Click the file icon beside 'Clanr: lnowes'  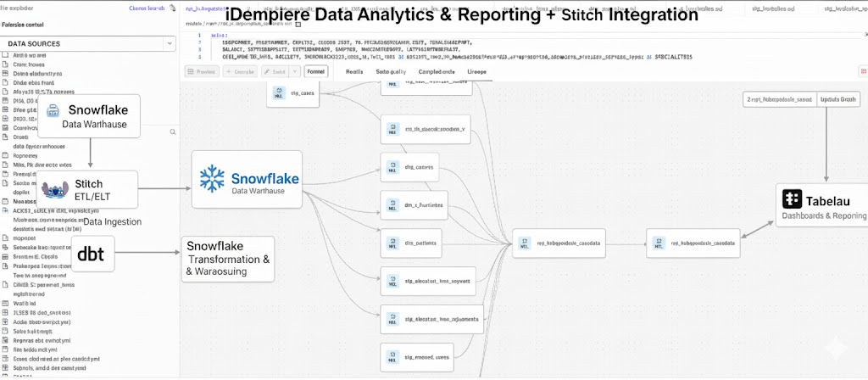(x=6, y=64)
